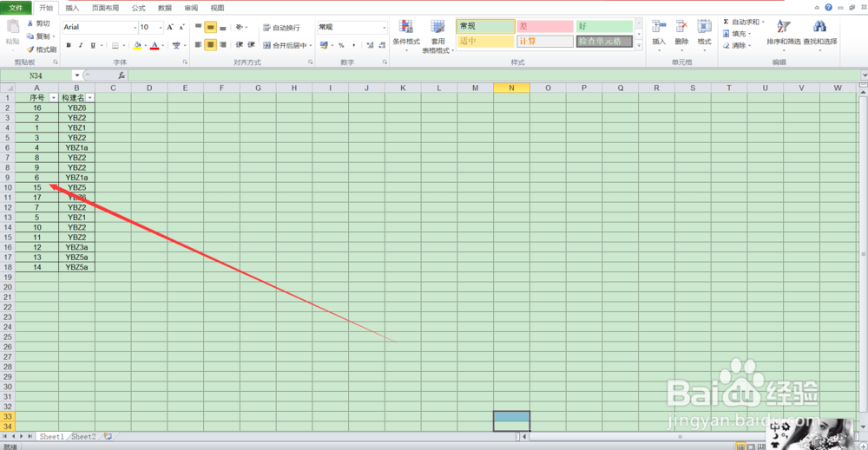Apply the 适中 (Neutral) cell style
Screen dimensions: 868x450
coord(485,42)
